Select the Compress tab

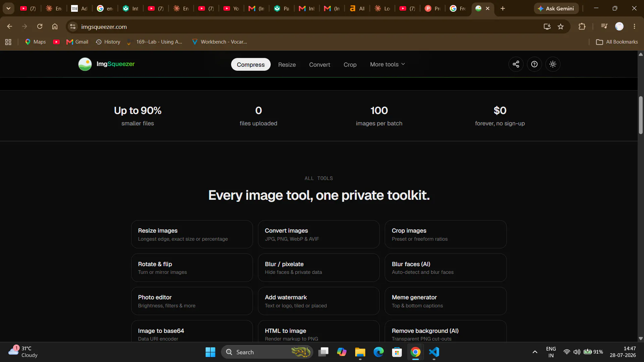tap(251, 64)
